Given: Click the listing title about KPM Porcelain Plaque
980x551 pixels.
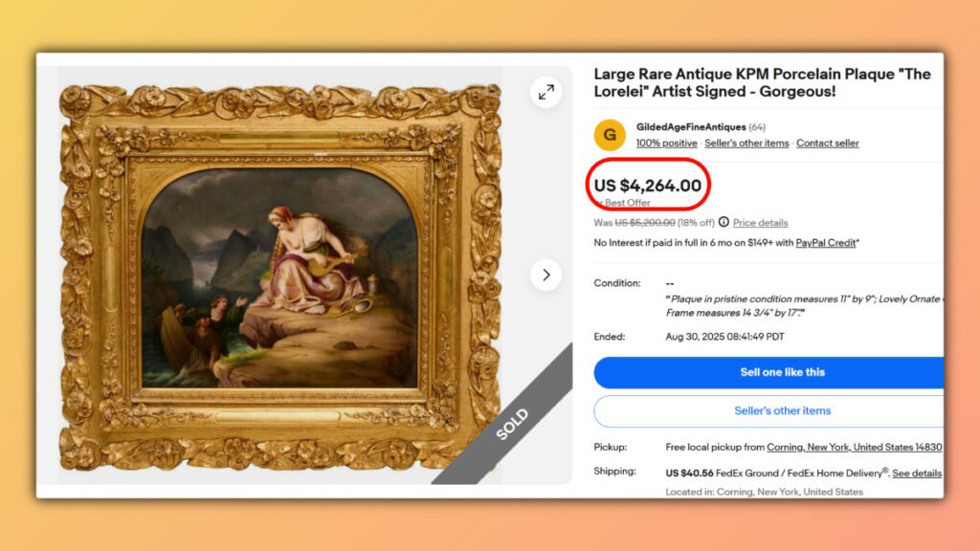Looking at the screenshot, I should (762, 82).
